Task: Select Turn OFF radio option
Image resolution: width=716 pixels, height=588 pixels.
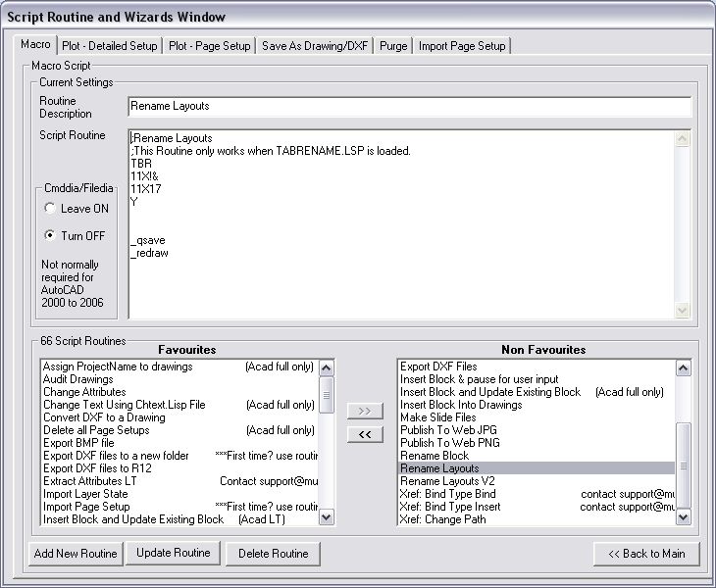Action: point(50,235)
